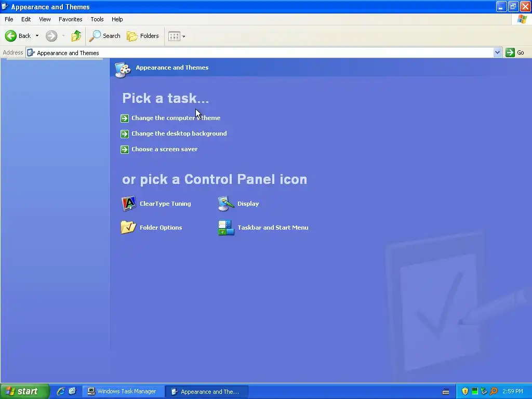The height and width of the screenshot is (399, 532).
Task: Click the address bar's Appearance and Themes icon
Action: [x=31, y=52]
